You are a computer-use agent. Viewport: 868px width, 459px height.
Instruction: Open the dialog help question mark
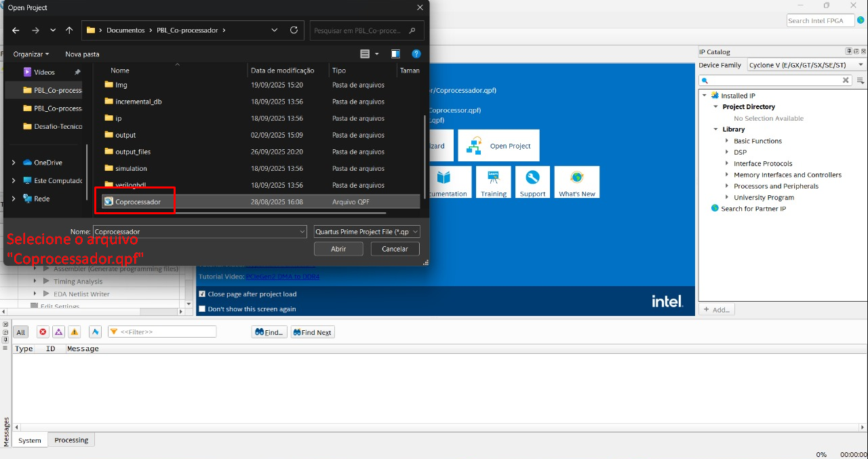(x=416, y=54)
